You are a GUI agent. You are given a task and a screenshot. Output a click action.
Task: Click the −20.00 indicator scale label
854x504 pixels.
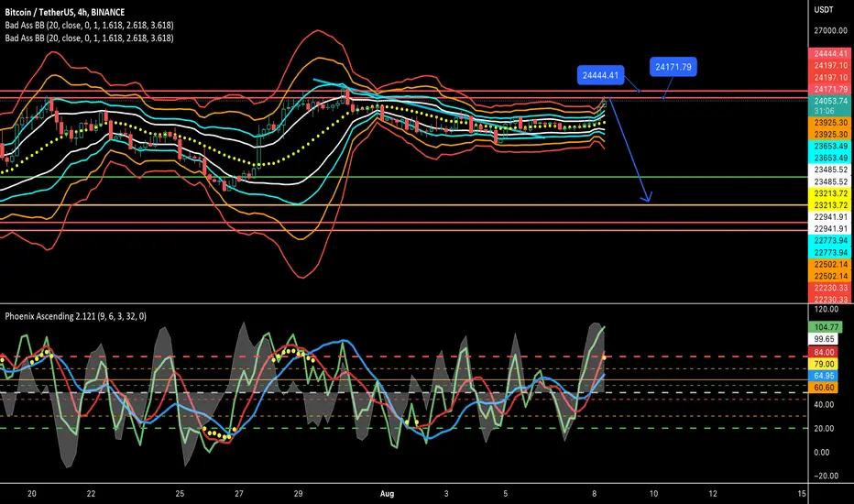(x=826, y=476)
